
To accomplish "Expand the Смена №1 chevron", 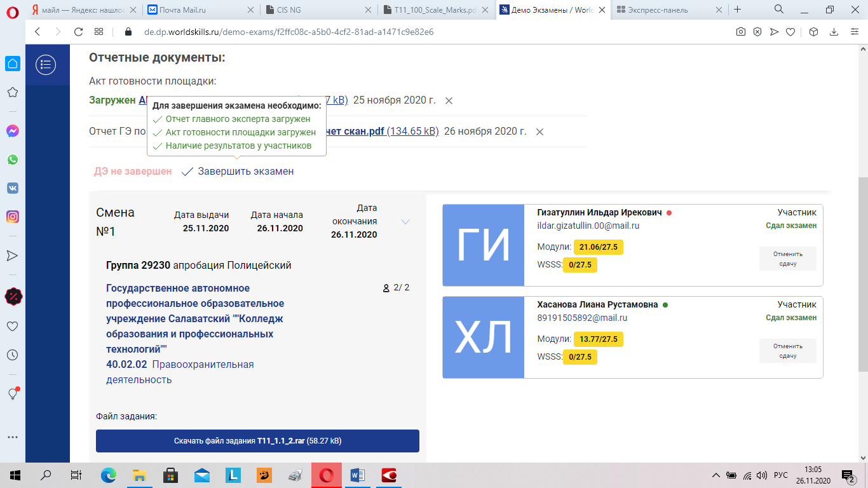I will pyautogui.click(x=405, y=222).
